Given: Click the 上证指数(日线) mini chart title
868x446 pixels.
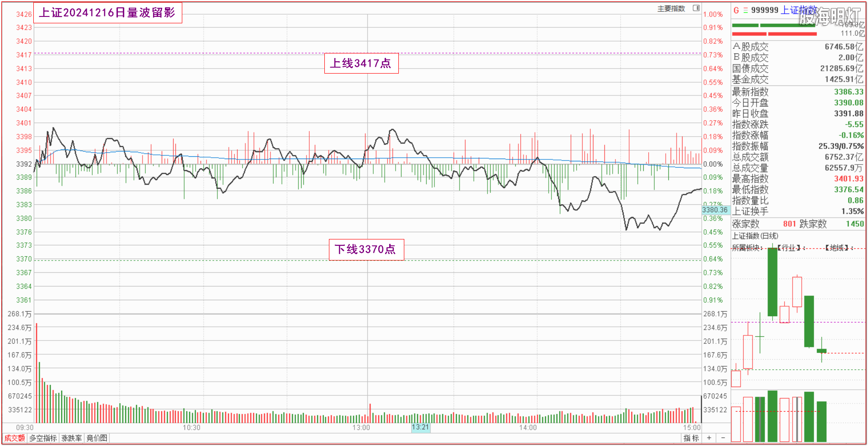Looking at the screenshot, I should pos(755,236).
